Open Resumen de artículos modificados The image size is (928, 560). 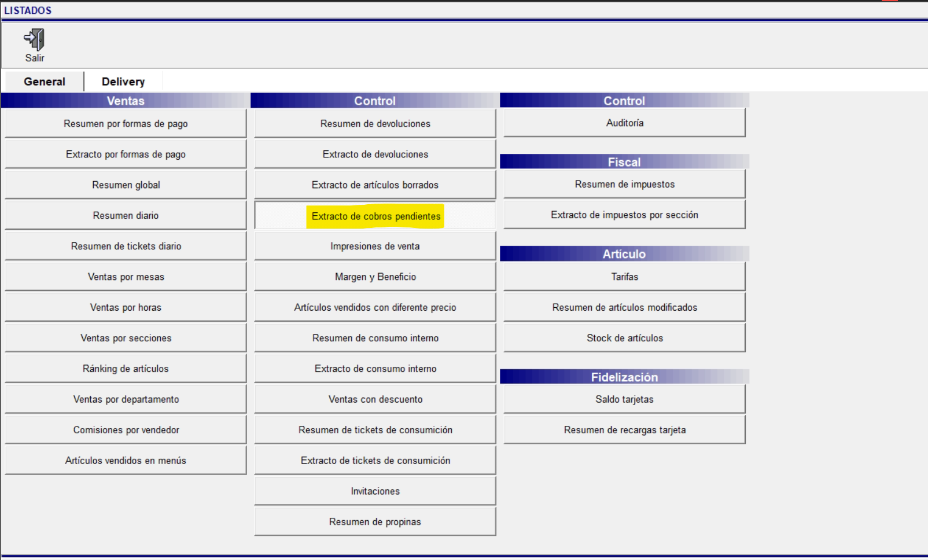(x=624, y=307)
